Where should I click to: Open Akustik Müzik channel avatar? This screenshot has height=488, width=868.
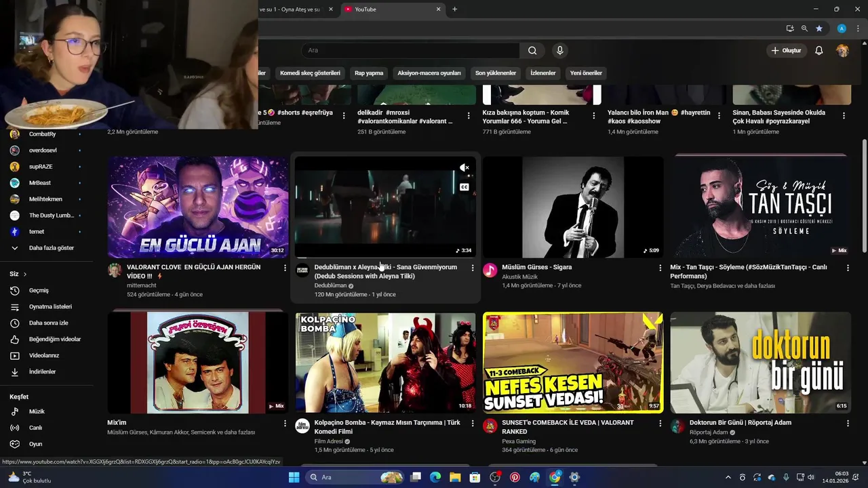(490, 270)
